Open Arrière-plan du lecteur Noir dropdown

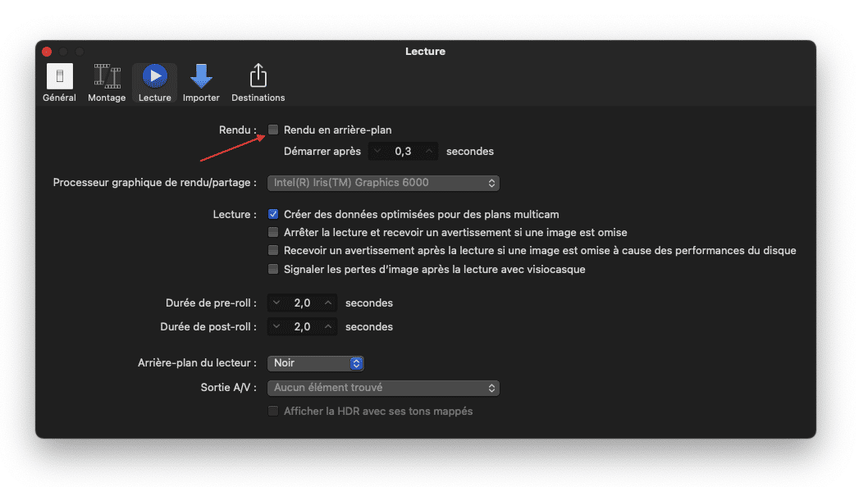(x=316, y=362)
